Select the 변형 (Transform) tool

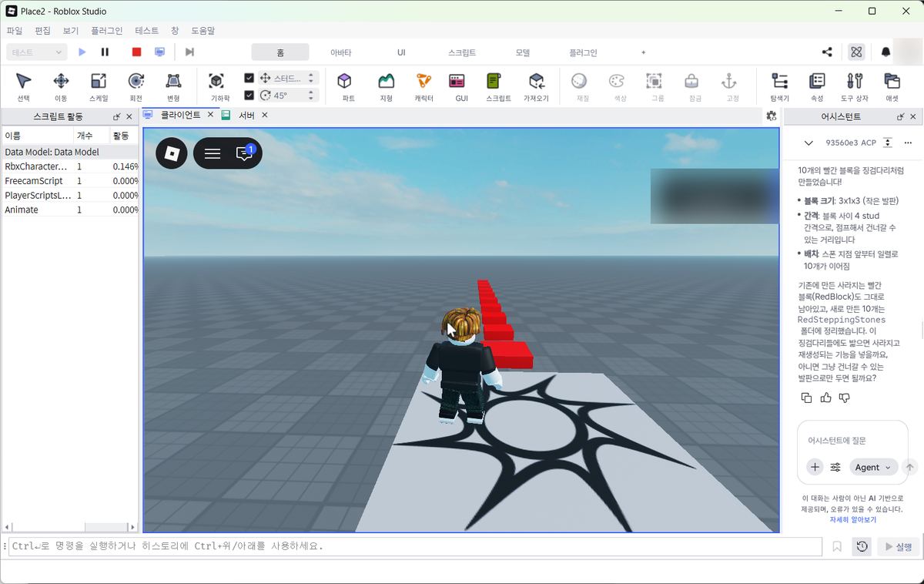[173, 86]
